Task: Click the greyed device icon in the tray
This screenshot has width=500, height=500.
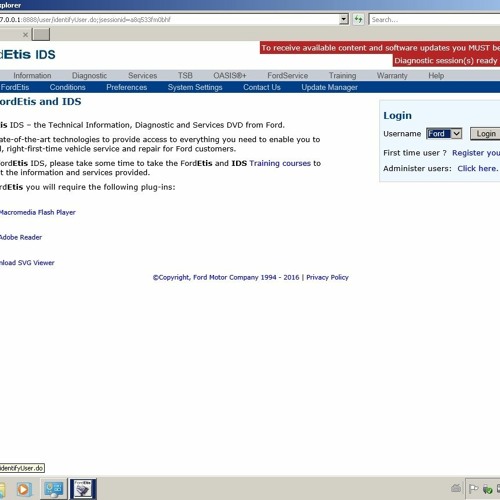Action: coord(456,488)
